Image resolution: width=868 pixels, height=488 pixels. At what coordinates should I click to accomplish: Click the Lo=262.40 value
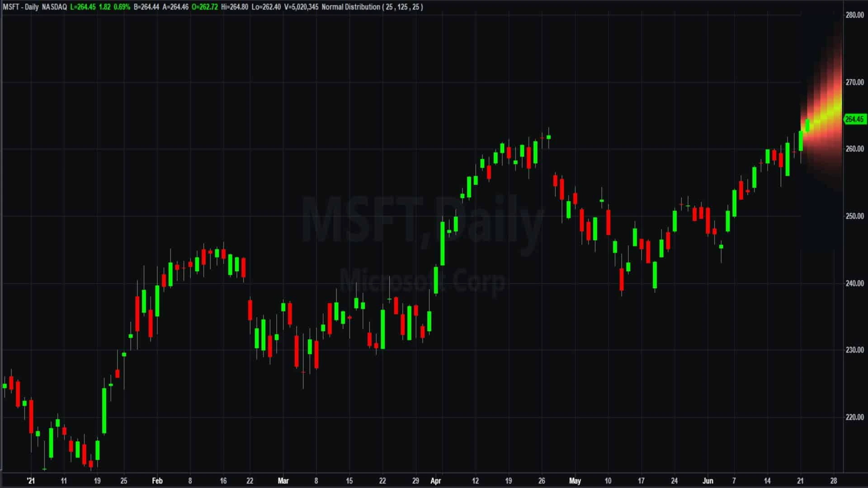pyautogui.click(x=266, y=7)
